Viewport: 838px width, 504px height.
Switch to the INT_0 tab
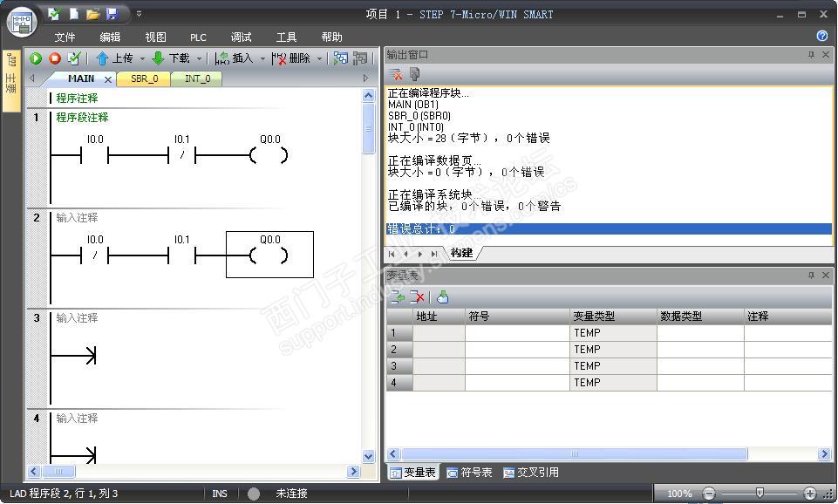[197, 78]
